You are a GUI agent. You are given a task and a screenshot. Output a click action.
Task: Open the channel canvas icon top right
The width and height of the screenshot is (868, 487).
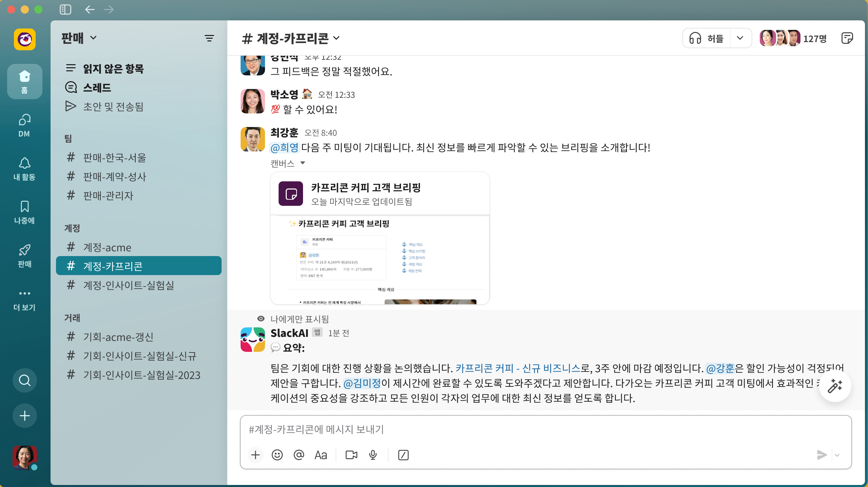(x=847, y=38)
